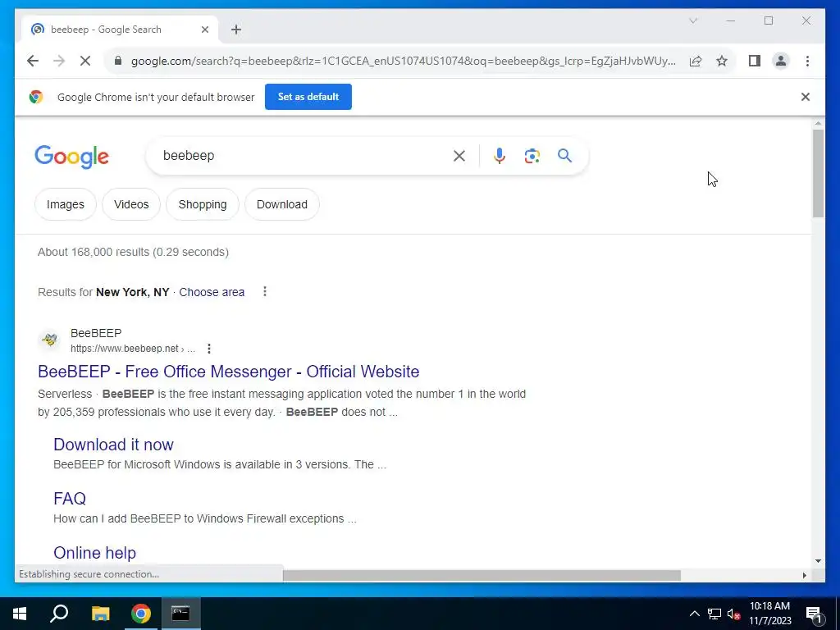Viewport: 840px width, 630px height.
Task: Click the scroll up arrow
Action: pyautogui.click(x=818, y=124)
